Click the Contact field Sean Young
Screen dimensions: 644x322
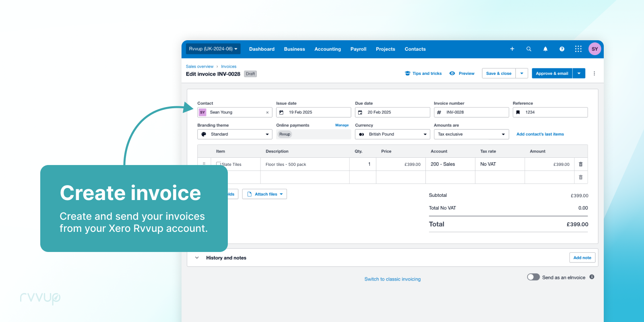click(235, 112)
